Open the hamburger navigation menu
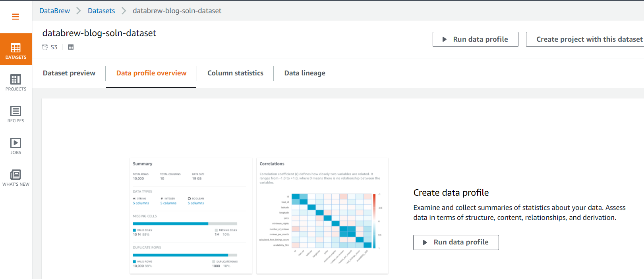644x279 pixels. tap(15, 17)
